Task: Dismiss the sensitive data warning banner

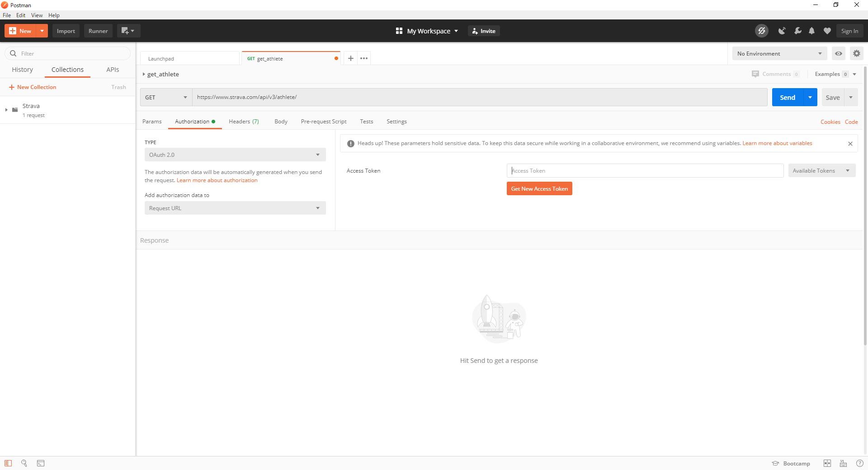Action: click(850, 144)
